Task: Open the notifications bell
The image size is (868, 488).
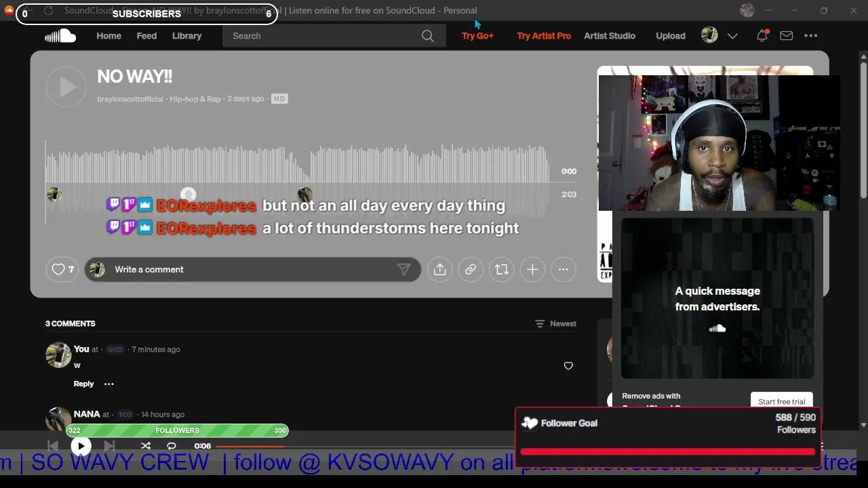Action: coord(762,36)
